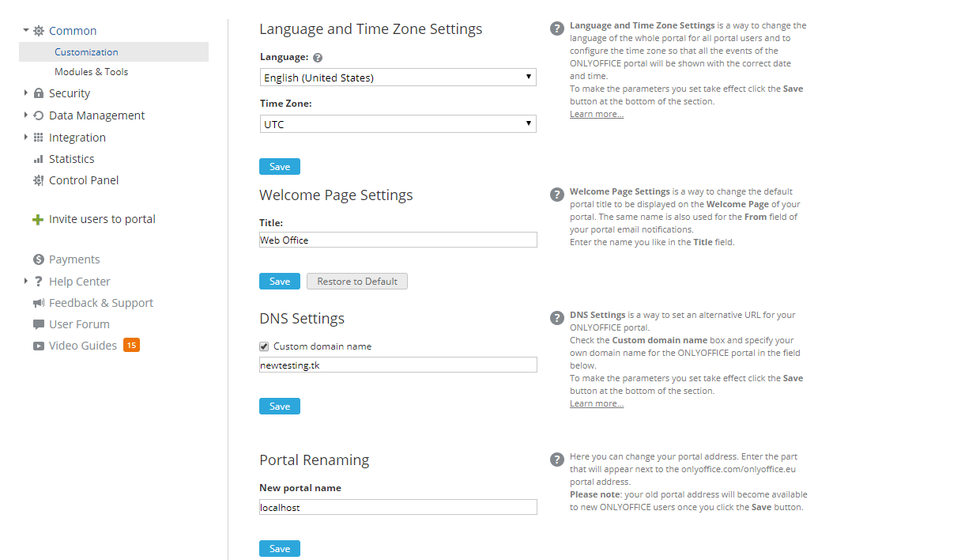
Task: Click the Payments dollar icon
Action: [x=39, y=259]
